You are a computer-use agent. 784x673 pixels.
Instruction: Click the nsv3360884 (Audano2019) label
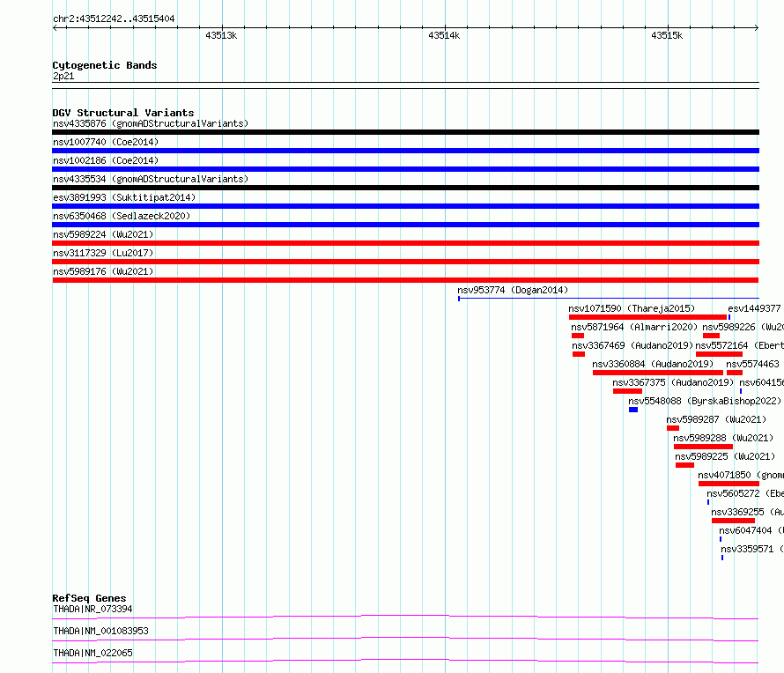(x=653, y=364)
